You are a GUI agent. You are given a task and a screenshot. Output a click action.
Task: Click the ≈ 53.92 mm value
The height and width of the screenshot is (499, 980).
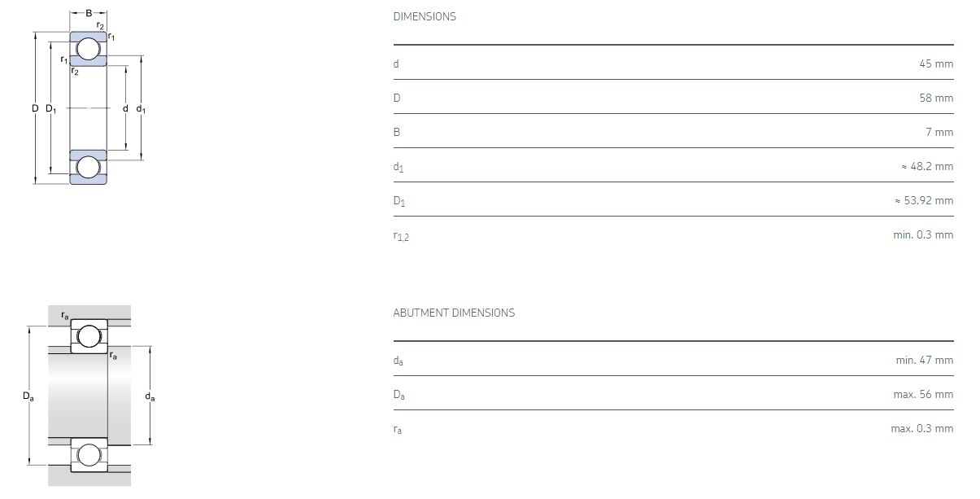point(923,200)
